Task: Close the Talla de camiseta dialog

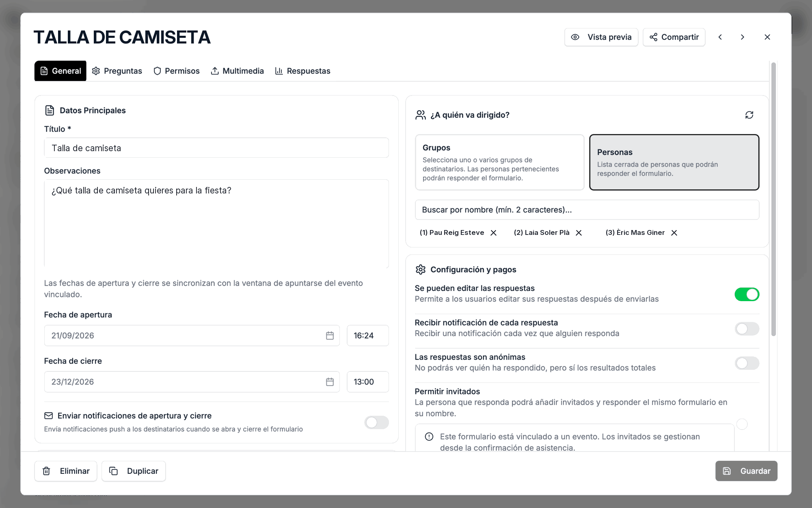Action: point(767,37)
